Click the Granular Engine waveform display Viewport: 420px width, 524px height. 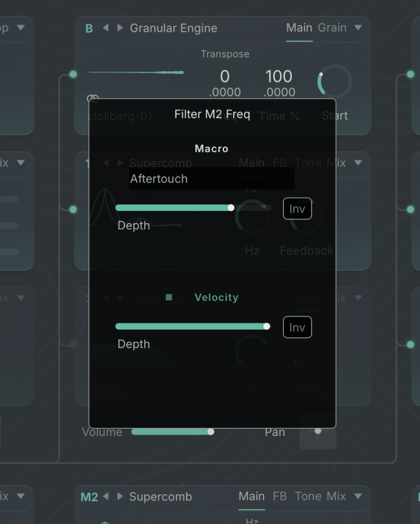tap(136, 73)
